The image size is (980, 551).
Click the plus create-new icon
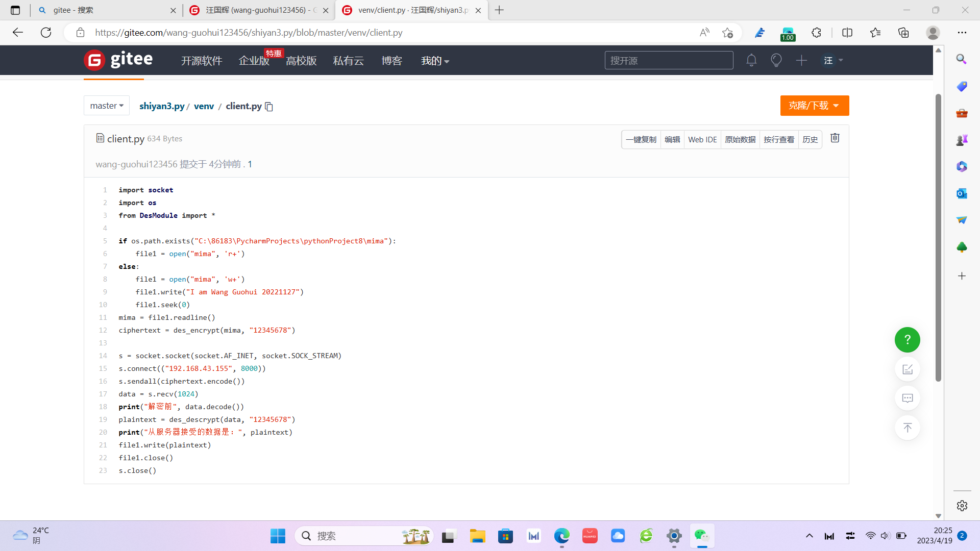click(801, 60)
